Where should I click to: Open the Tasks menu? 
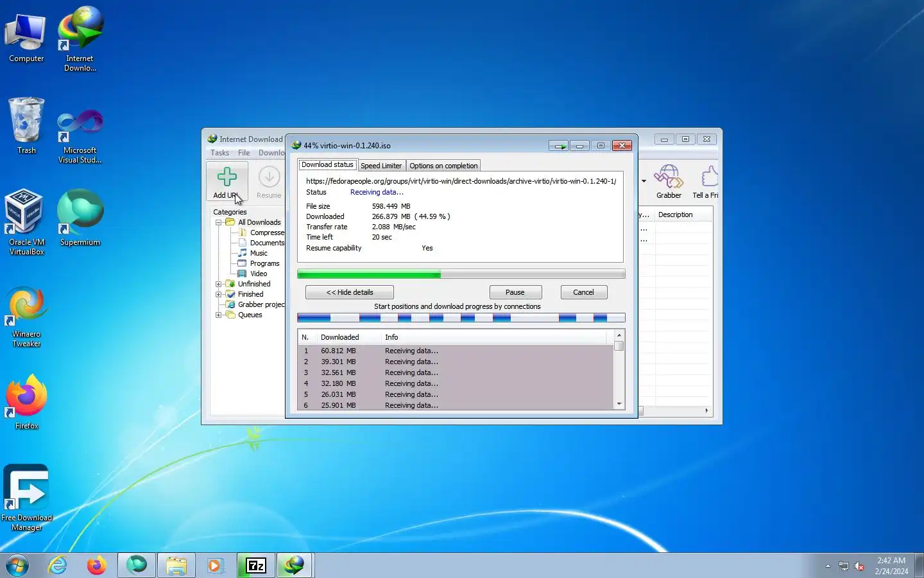click(x=219, y=153)
